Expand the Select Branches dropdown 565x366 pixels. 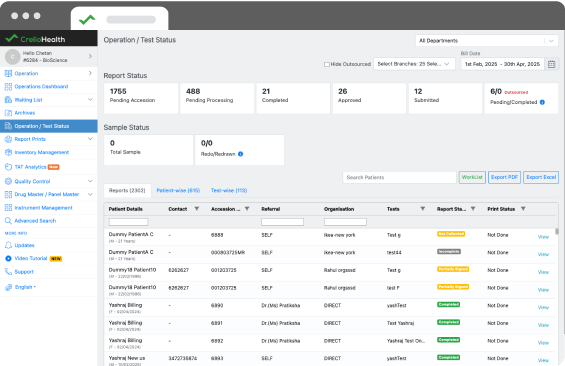414,64
